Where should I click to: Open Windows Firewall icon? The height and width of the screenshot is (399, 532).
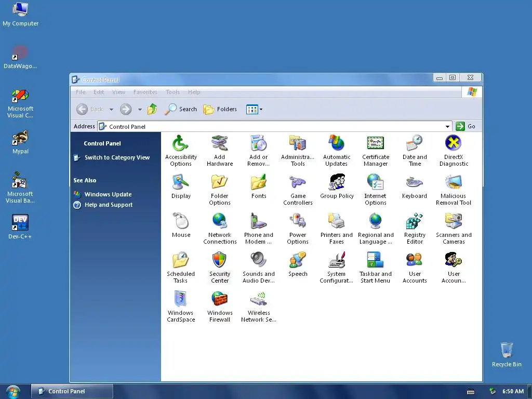point(220,307)
